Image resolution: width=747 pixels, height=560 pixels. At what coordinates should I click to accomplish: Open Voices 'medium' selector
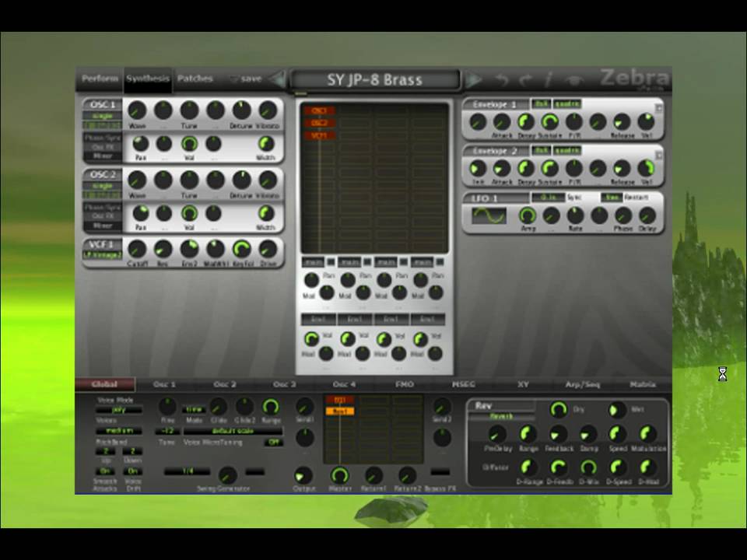(119, 431)
